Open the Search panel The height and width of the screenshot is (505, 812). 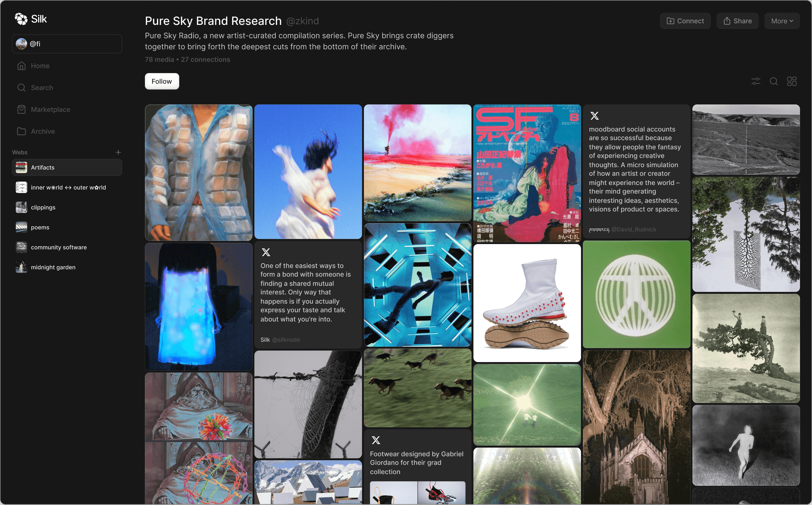coord(41,87)
